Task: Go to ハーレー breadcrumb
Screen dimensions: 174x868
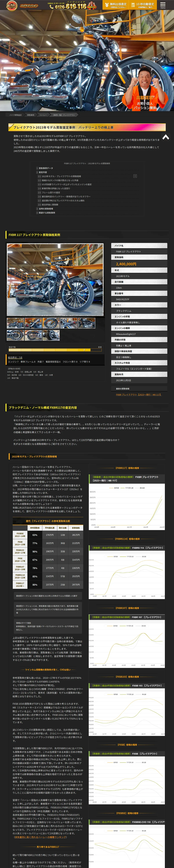Action: (43, 115)
